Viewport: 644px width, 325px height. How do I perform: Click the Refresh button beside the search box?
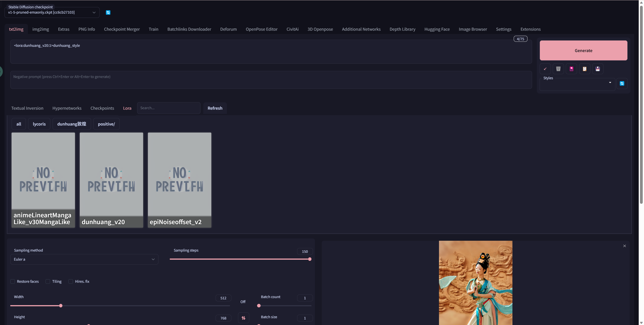215,108
